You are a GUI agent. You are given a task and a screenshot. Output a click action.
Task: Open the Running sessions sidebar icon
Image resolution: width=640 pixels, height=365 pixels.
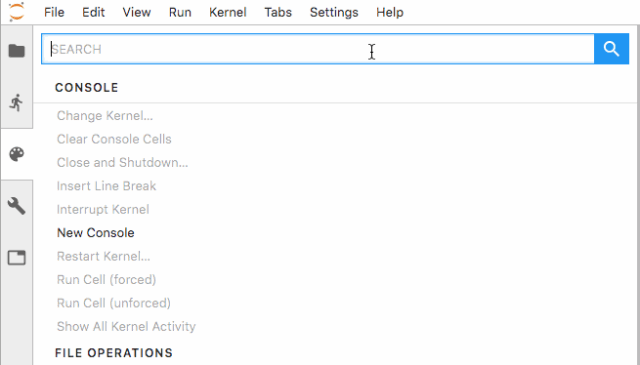pos(17,102)
